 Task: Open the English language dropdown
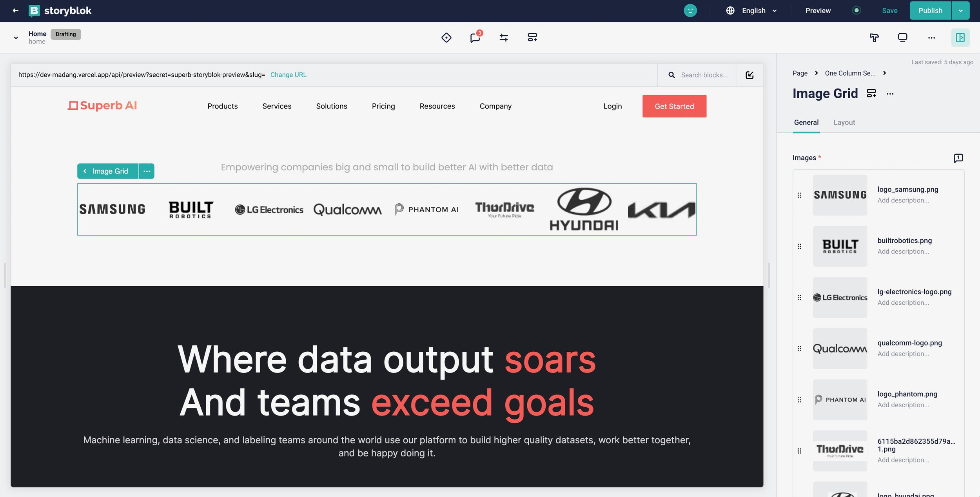click(x=753, y=11)
